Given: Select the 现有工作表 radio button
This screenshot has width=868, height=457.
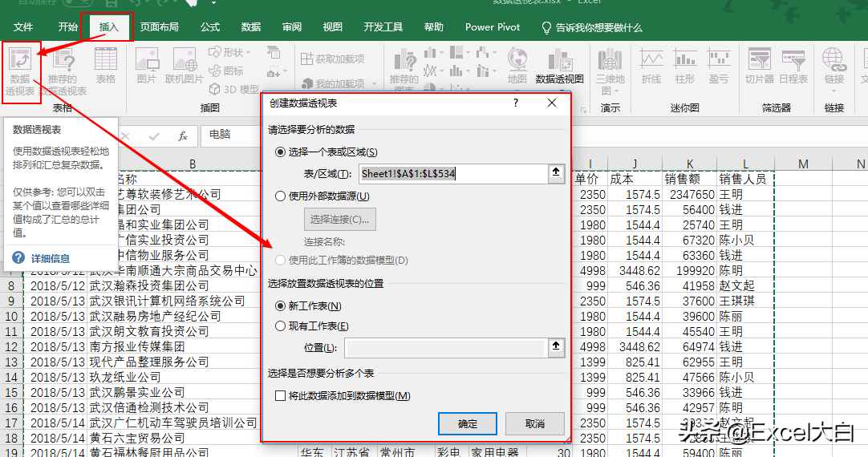Looking at the screenshot, I should pyautogui.click(x=281, y=326).
